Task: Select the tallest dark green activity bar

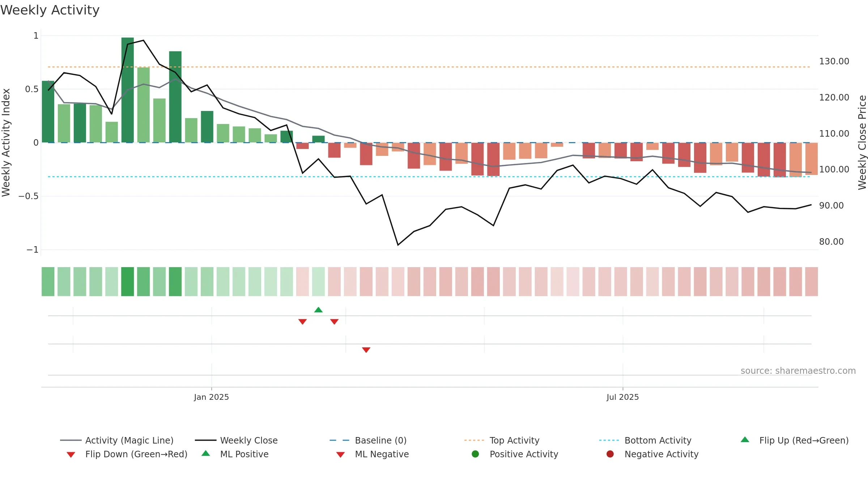Action: 128,90
